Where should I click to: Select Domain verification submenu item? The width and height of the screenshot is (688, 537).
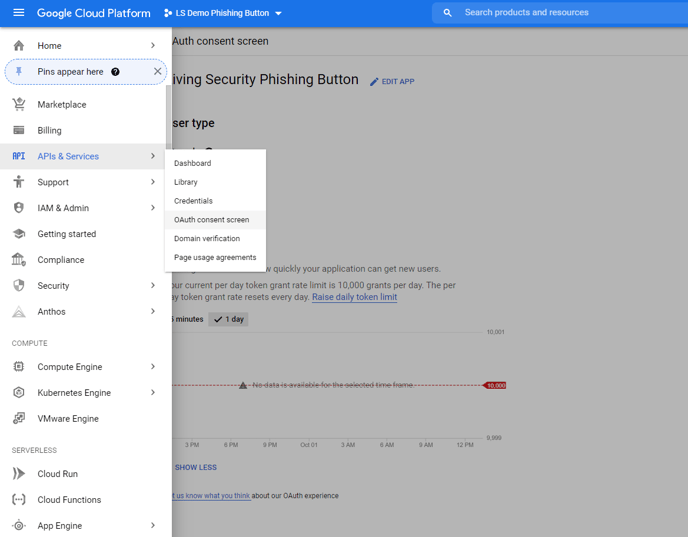(x=215, y=239)
